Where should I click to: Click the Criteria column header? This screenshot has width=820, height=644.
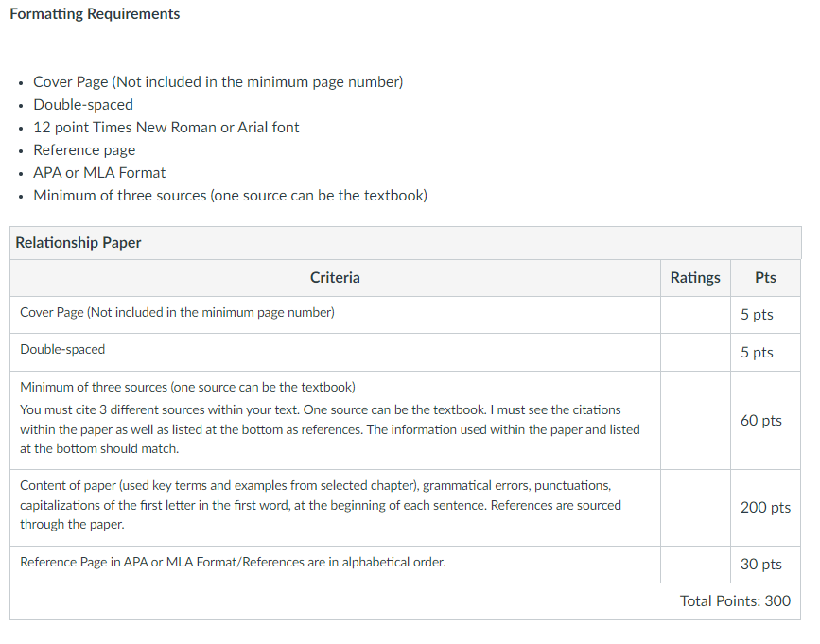(x=335, y=278)
